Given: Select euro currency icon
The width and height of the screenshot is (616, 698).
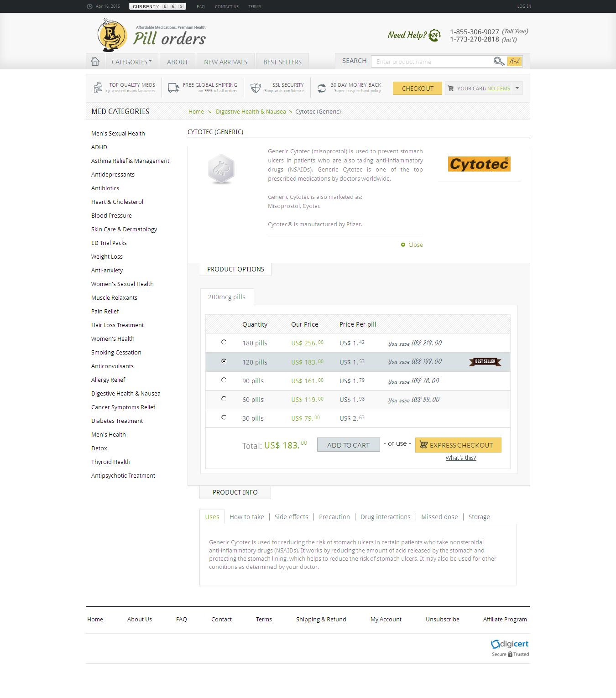Looking at the screenshot, I should (x=173, y=6).
